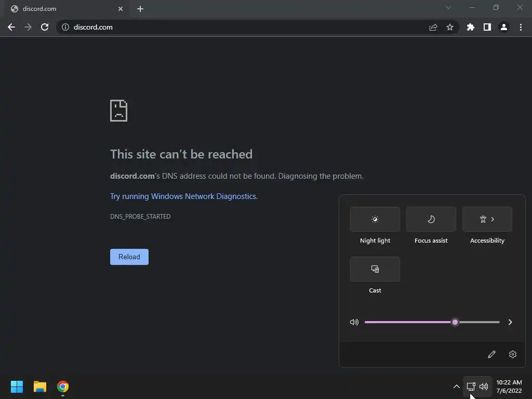Screen dimensions: 532x399
Task: Click the blue Reload button
Action: point(129,257)
